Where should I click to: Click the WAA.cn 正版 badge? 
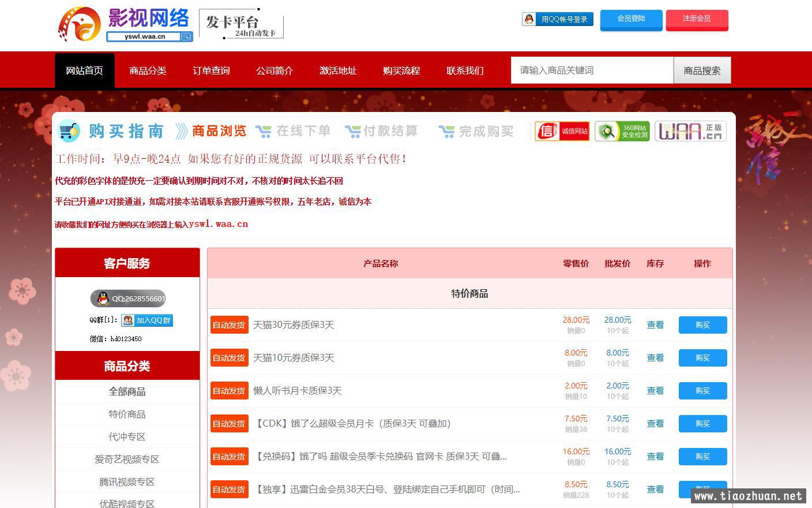690,131
